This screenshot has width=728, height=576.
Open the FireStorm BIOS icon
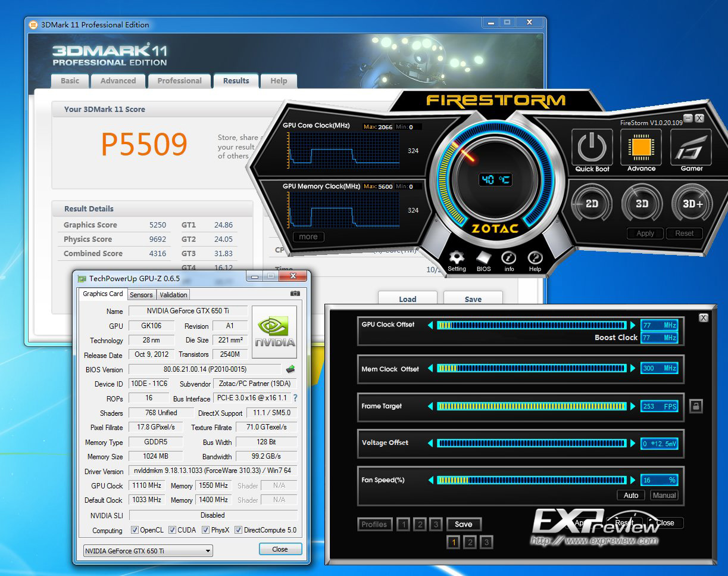tap(483, 258)
